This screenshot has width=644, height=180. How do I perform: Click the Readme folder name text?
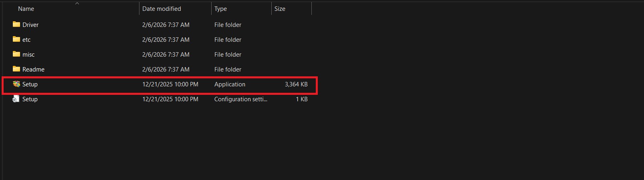[33, 70]
